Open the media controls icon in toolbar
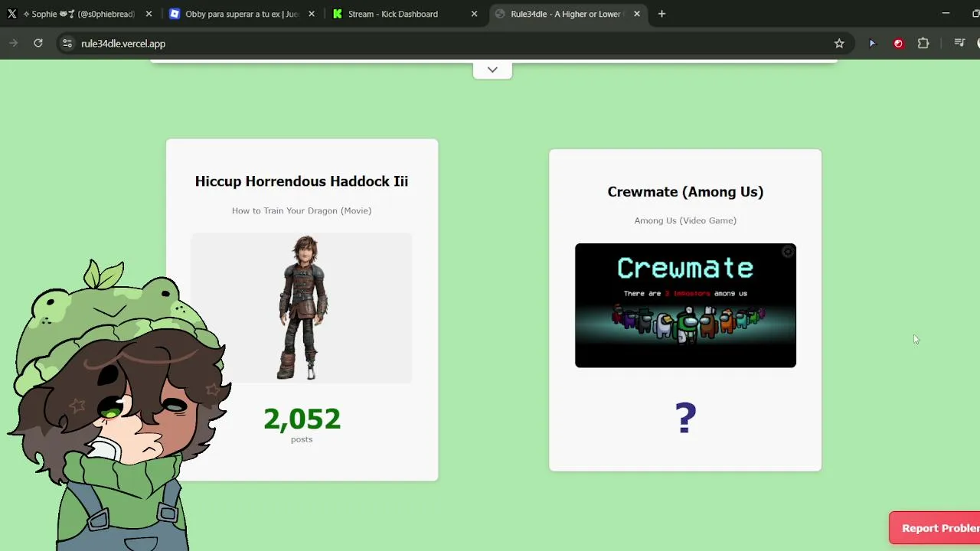This screenshot has height=551, width=980. [959, 44]
